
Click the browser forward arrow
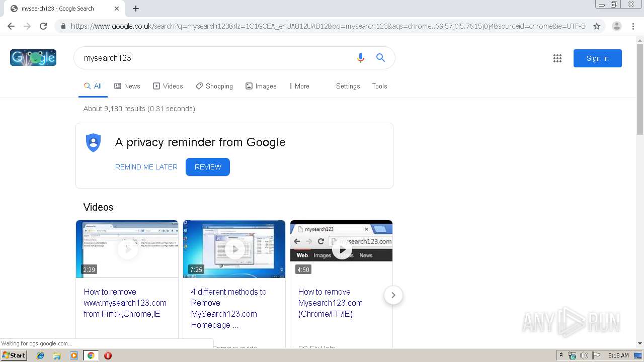pos(27,26)
